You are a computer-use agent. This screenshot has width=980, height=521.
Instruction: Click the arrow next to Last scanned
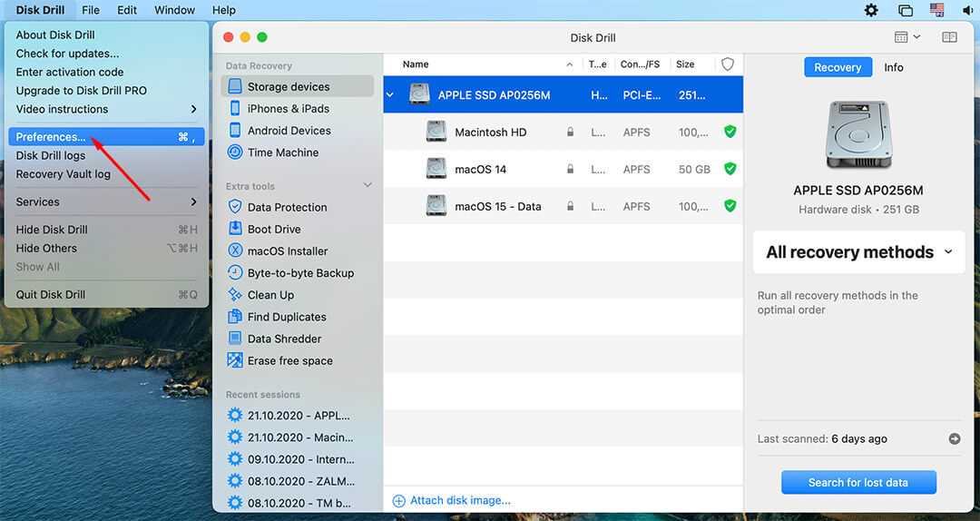(955, 438)
